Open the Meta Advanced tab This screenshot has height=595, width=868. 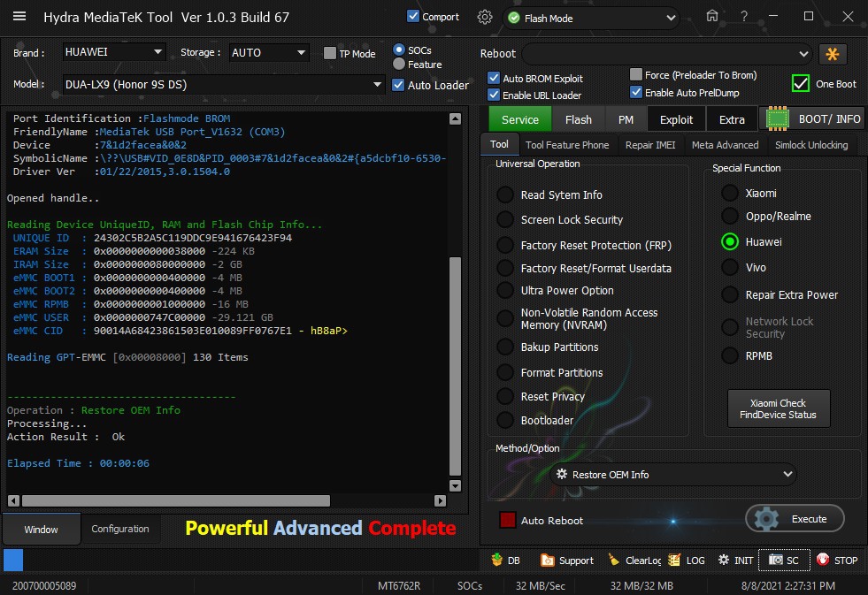(x=726, y=145)
